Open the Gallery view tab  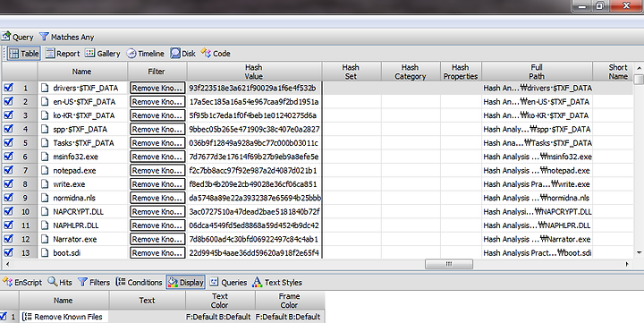click(103, 54)
